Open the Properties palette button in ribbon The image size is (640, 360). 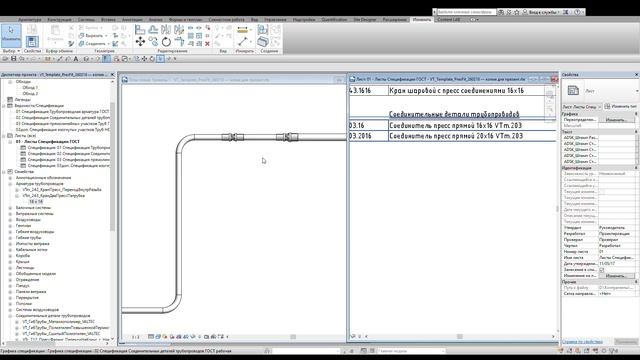point(32,42)
